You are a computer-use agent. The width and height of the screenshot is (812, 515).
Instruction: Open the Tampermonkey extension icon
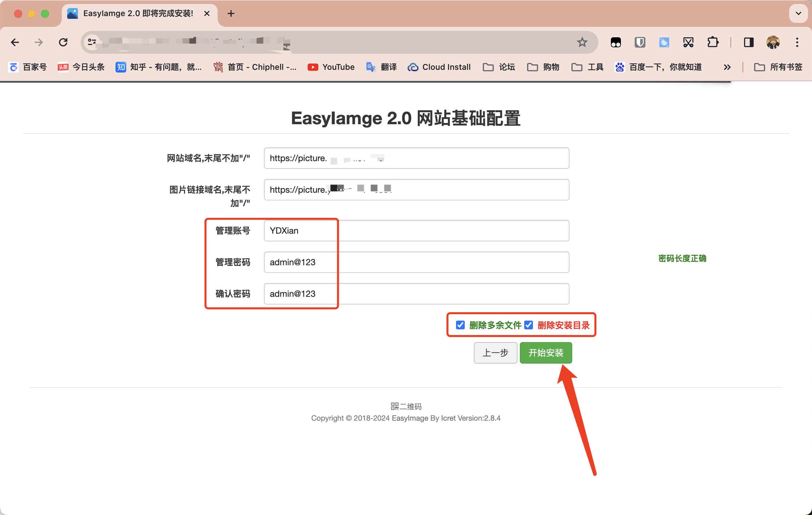click(x=616, y=42)
